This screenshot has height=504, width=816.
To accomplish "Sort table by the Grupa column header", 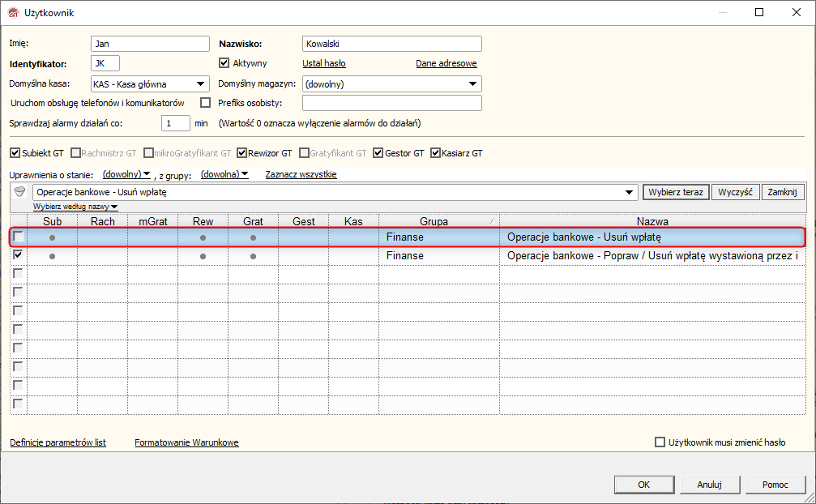I will (x=434, y=221).
